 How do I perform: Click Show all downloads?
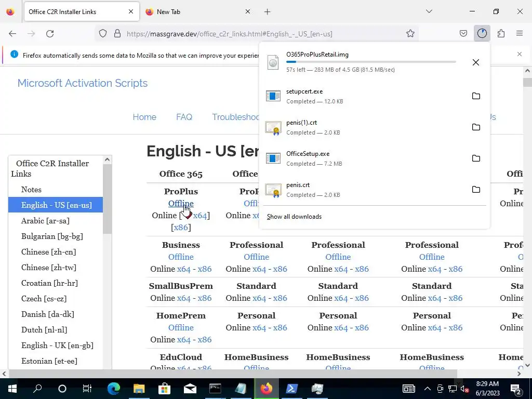(x=294, y=217)
